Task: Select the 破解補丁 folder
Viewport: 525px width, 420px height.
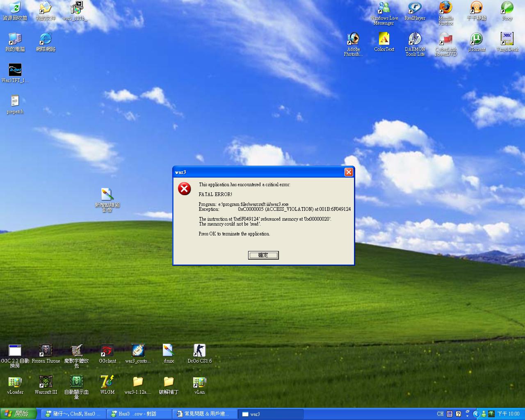Action: 169,385
